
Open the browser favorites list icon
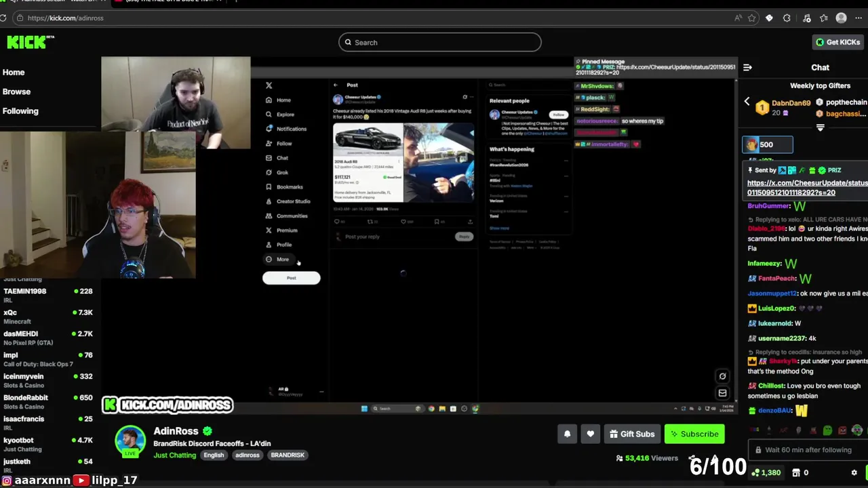(823, 18)
